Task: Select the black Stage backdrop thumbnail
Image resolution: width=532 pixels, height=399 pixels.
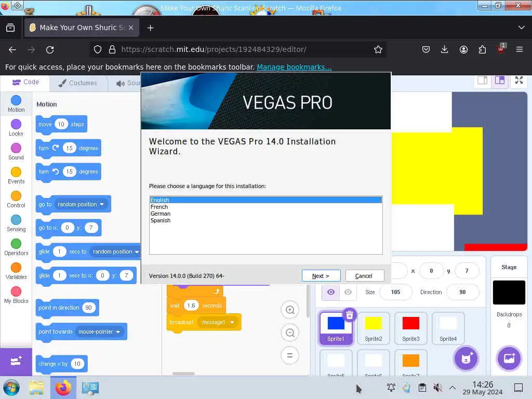Action: point(509,292)
